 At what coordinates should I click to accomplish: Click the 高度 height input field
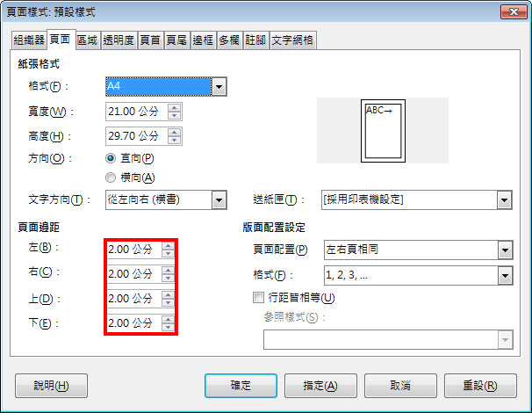[136, 136]
